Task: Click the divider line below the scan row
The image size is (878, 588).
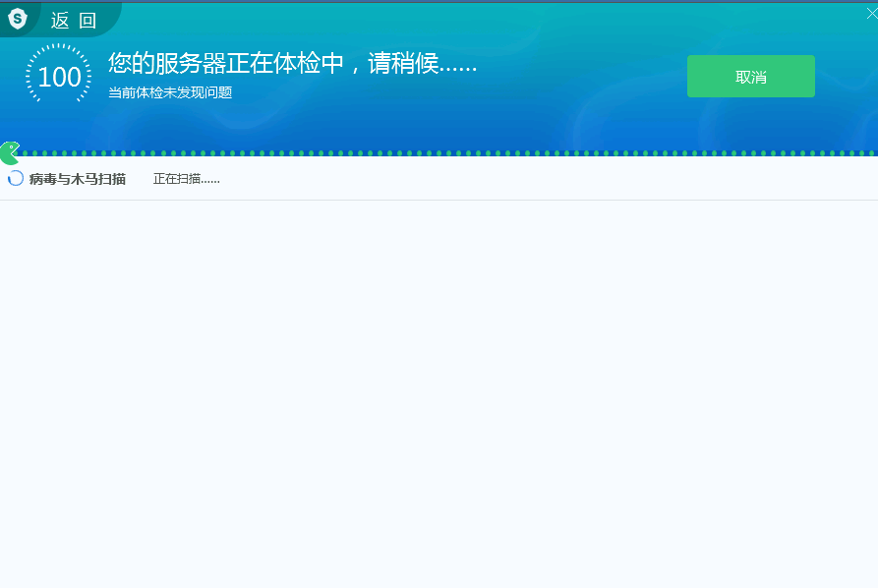Action: (x=439, y=200)
